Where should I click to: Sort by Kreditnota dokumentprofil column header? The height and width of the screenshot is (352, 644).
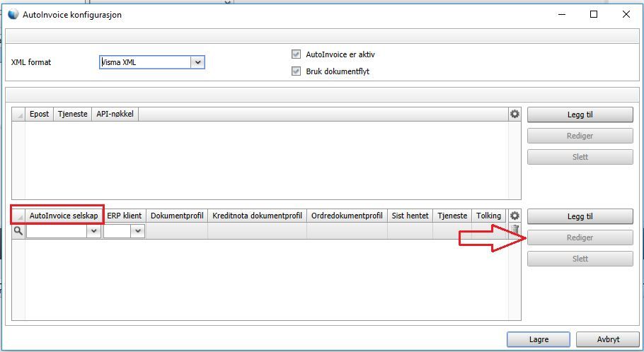(x=257, y=216)
